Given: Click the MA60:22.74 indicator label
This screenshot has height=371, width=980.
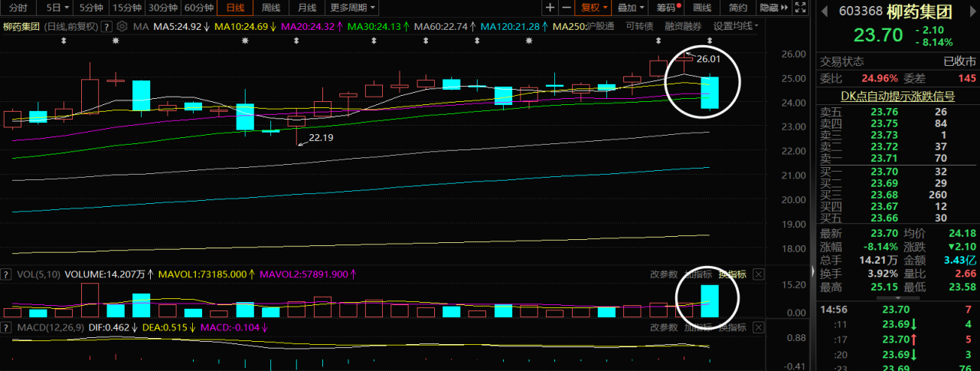Looking at the screenshot, I should point(441,26).
